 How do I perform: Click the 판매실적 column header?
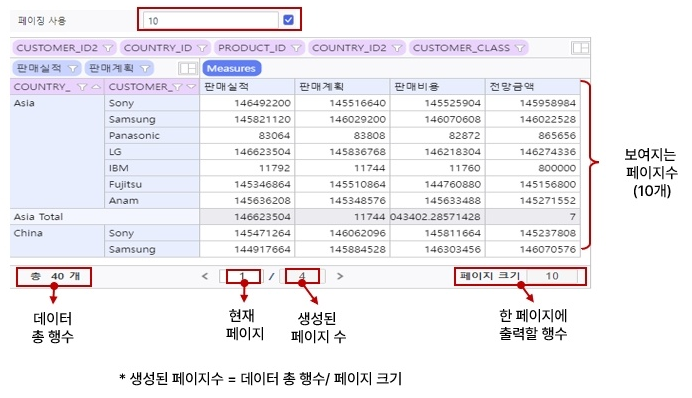(247, 87)
